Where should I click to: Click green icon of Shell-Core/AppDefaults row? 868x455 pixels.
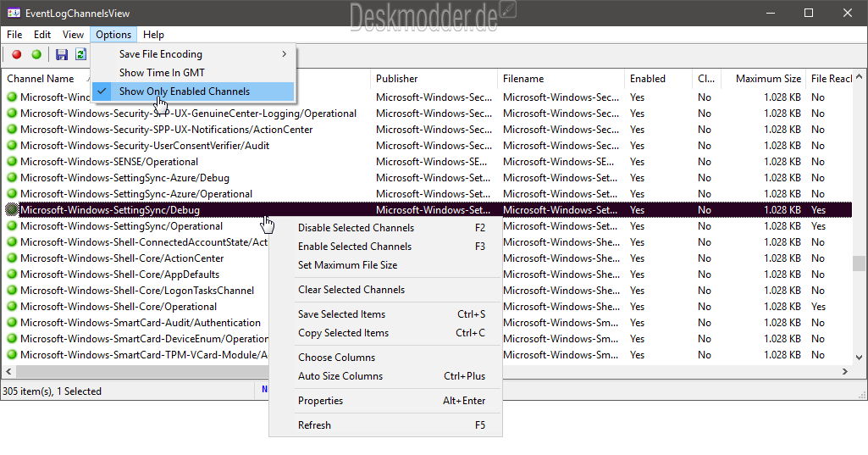pyautogui.click(x=12, y=275)
